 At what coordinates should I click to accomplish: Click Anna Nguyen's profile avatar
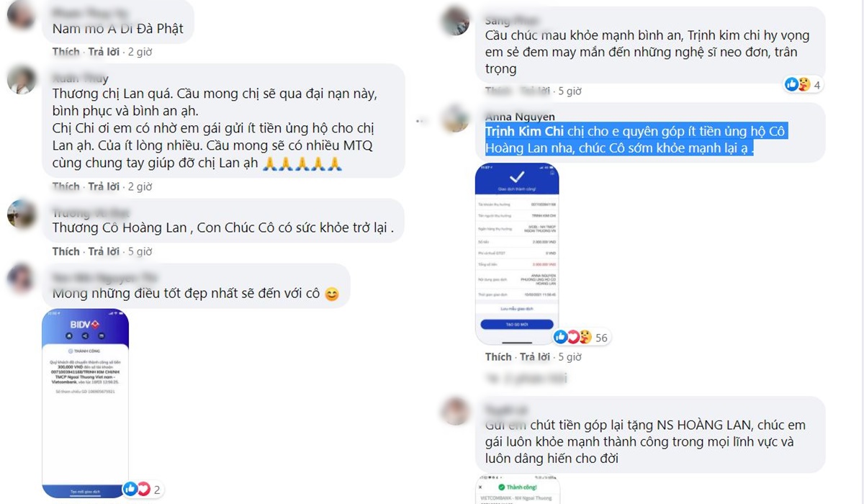pyautogui.click(x=455, y=117)
